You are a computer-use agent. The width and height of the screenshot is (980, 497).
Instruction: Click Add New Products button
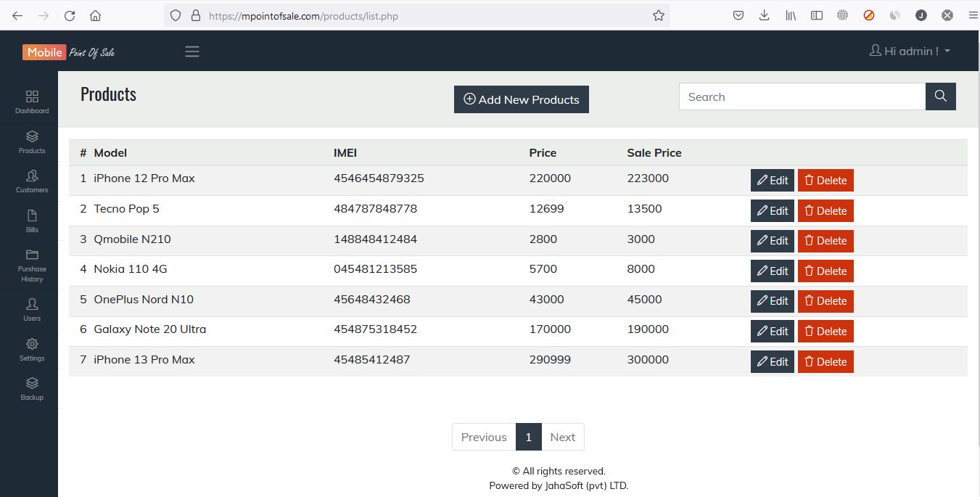521,99
